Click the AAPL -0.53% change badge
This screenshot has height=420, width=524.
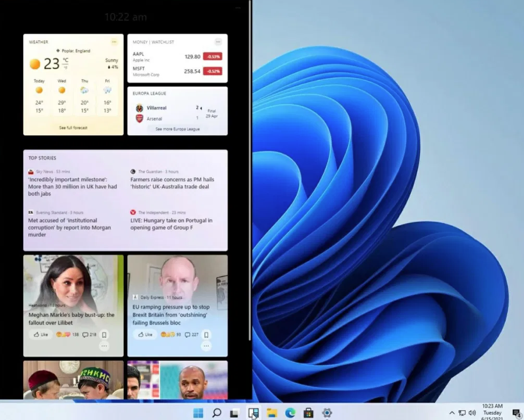pos(213,57)
